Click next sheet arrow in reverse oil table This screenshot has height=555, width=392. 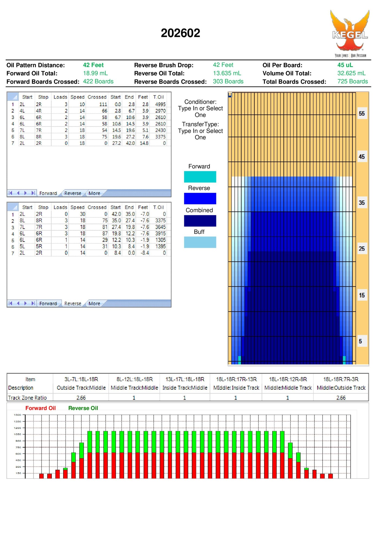25,303
